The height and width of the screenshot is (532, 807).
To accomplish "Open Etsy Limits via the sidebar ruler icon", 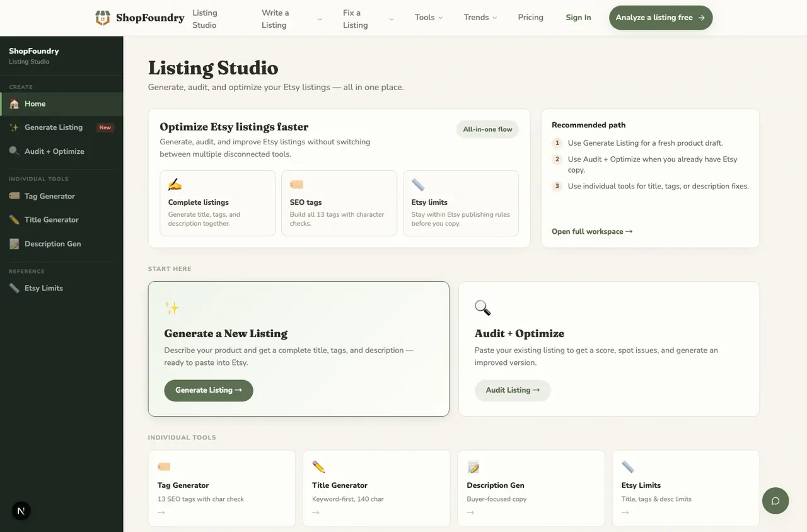I will pyautogui.click(x=14, y=288).
